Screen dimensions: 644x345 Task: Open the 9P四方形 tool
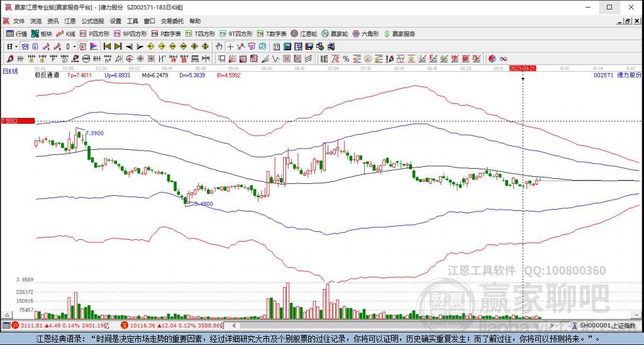(130, 34)
